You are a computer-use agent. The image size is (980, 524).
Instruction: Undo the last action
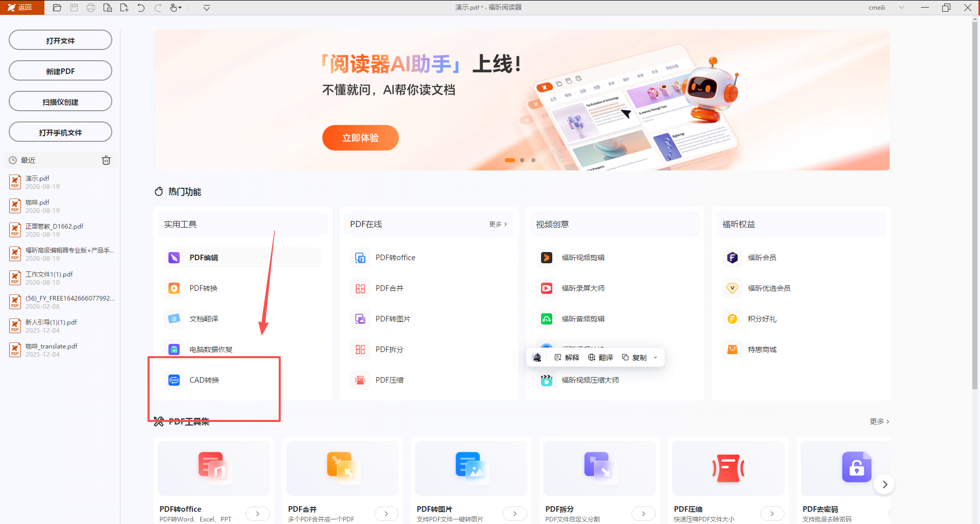141,8
